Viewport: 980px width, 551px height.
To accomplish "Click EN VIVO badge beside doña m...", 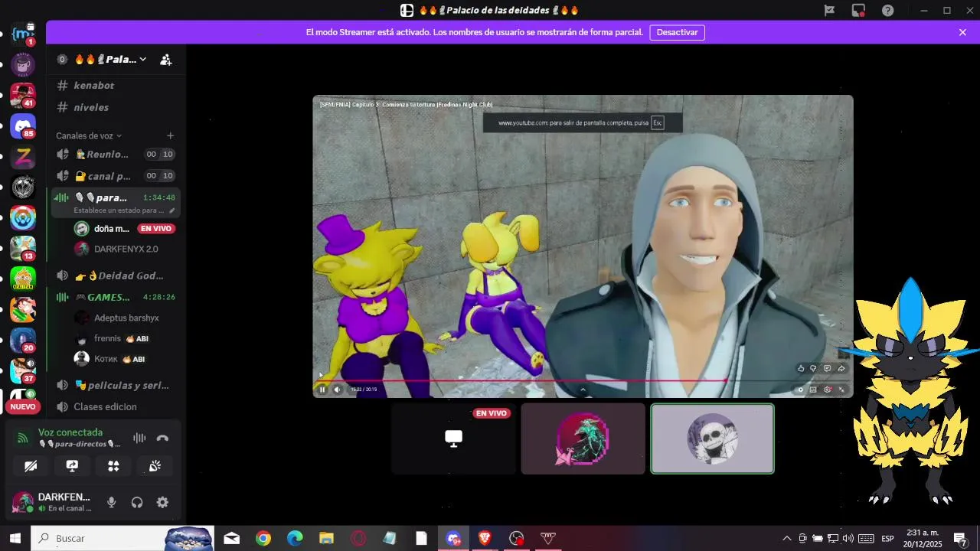I will pyautogui.click(x=156, y=228).
